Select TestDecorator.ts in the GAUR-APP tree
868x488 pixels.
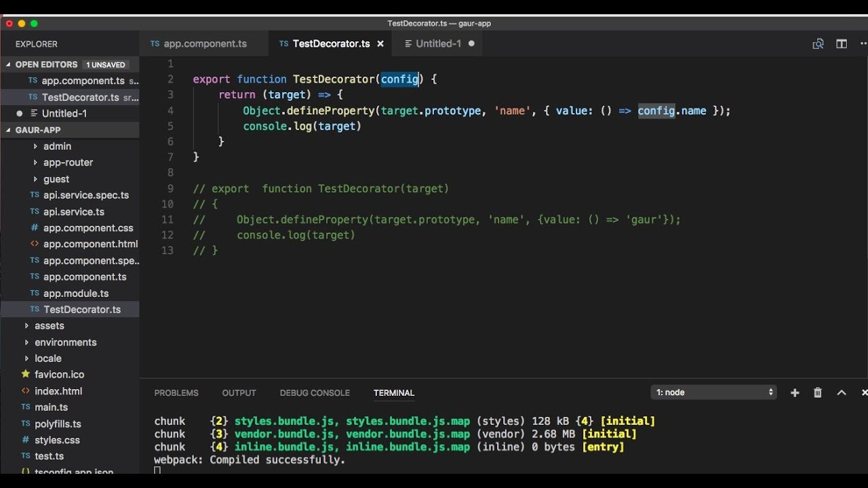click(70, 309)
